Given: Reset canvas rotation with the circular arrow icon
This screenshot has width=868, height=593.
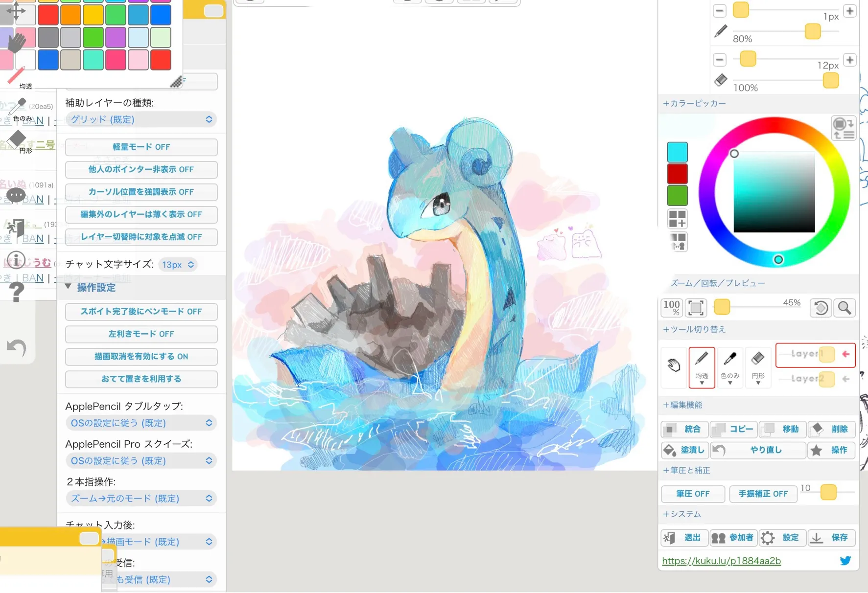Looking at the screenshot, I should click(821, 308).
